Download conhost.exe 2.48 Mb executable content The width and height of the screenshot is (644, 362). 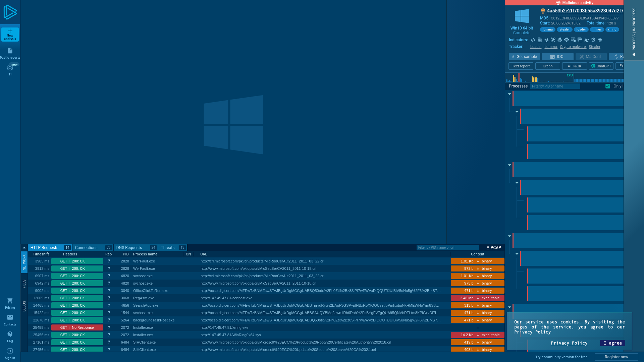tap(477, 298)
